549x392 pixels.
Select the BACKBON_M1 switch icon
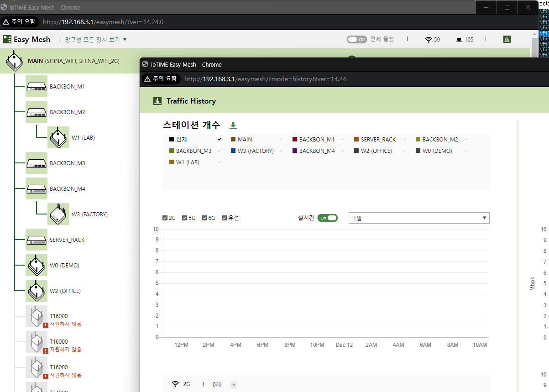click(37, 86)
